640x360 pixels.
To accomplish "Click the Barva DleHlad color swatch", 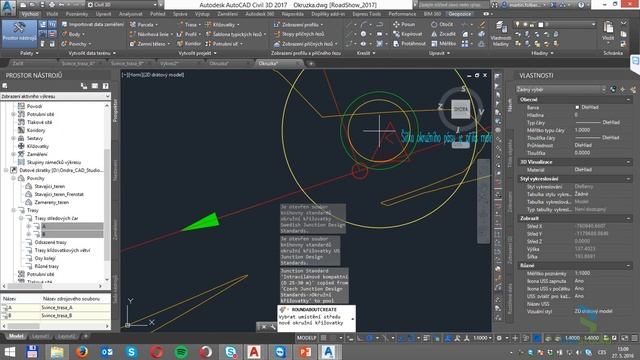I will 577,107.
